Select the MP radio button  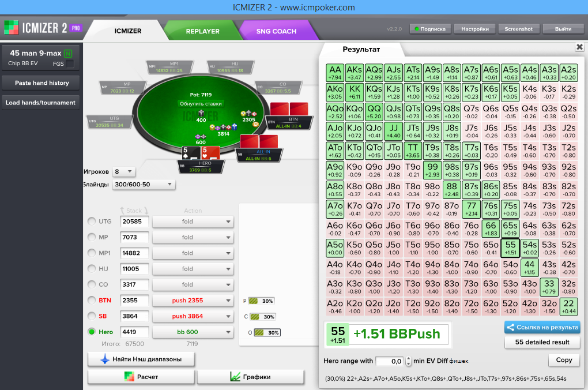[x=92, y=237]
